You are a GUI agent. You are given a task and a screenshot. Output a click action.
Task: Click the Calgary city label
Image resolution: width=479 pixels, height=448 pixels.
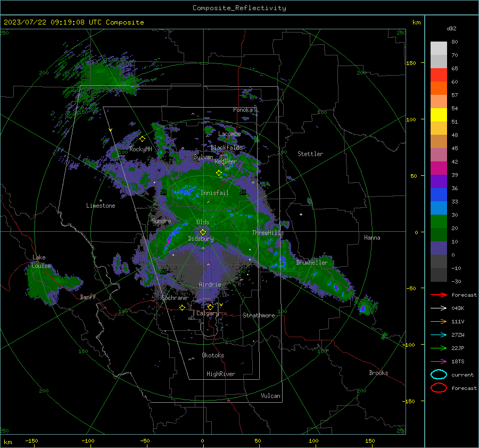coord(208,313)
